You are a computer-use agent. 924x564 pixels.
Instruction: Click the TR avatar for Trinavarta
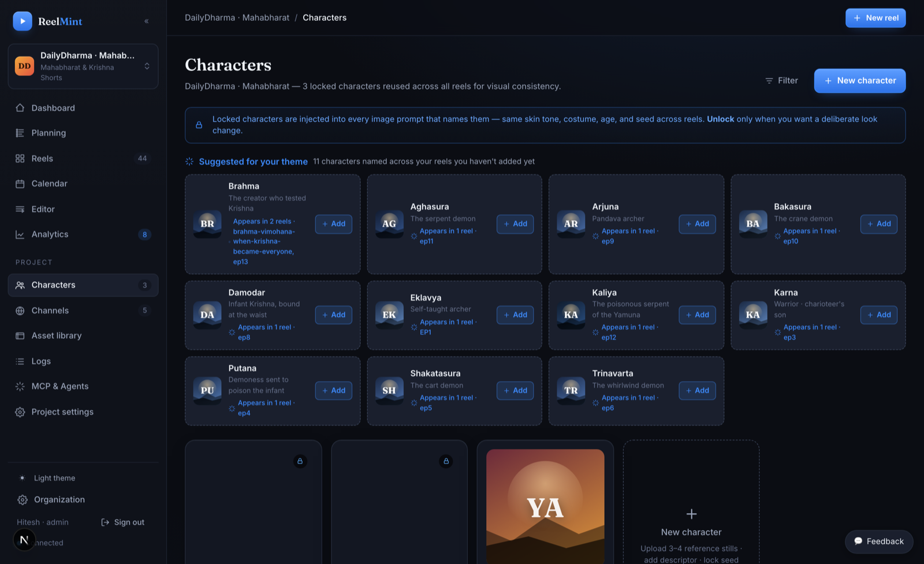pos(571,391)
